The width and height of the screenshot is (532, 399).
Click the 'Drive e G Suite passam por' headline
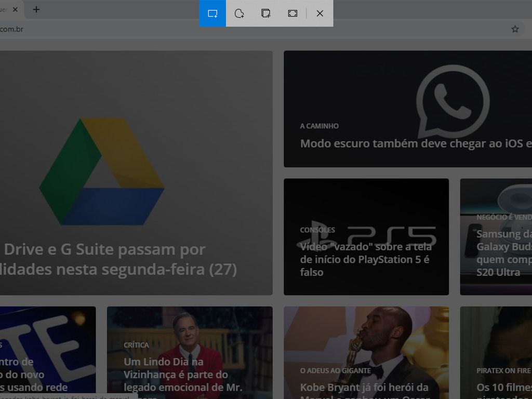(104, 249)
